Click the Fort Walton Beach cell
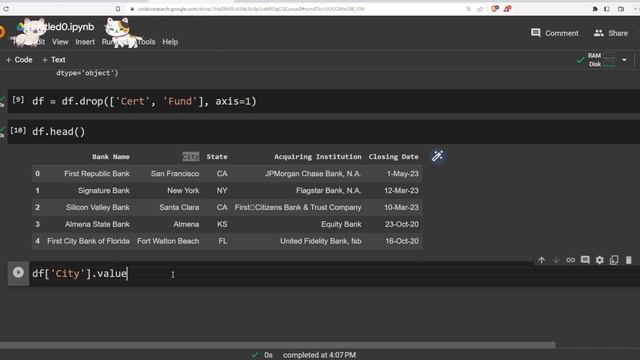The width and height of the screenshot is (640, 360). (x=168, y=241)
